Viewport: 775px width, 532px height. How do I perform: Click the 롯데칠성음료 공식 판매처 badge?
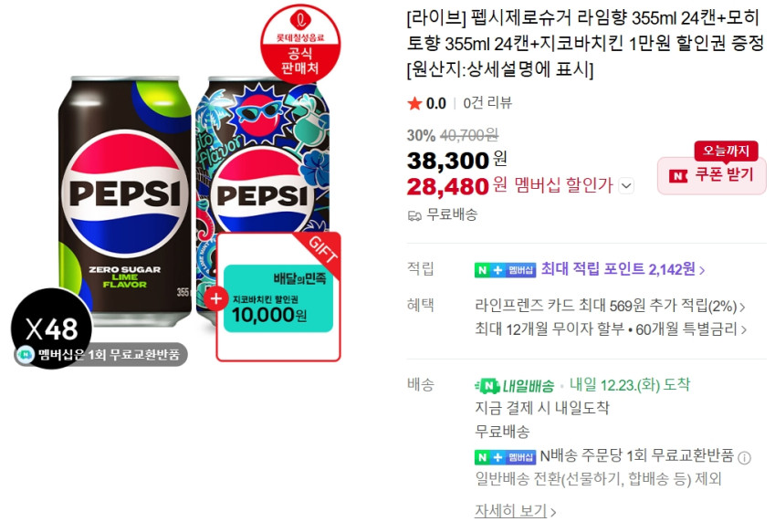pyautogui.click(x=301, y=44)
